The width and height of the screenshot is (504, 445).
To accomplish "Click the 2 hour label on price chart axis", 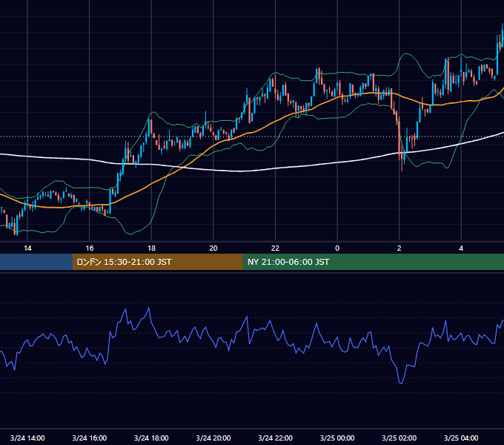I will click(x=399, y=248).
